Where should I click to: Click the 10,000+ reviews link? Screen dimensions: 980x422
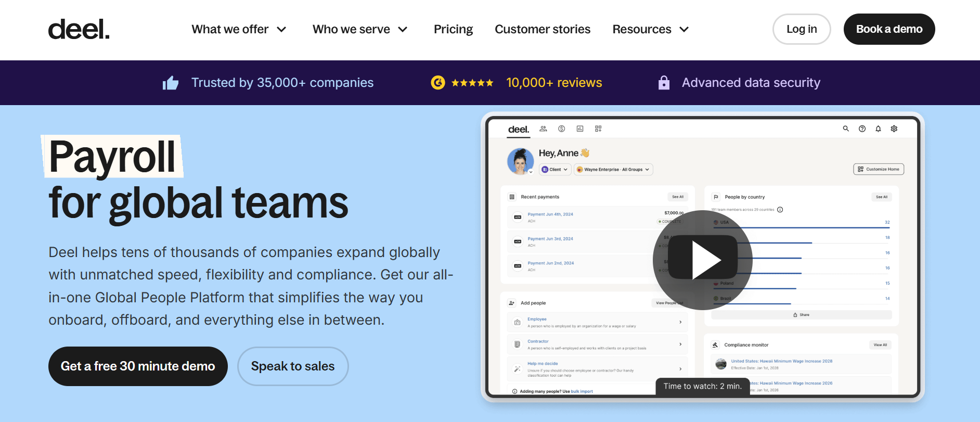point(554,83)
